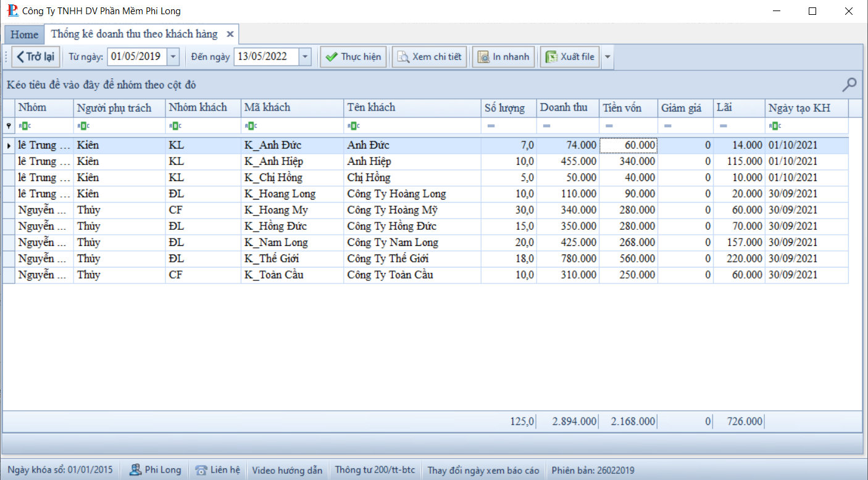Close the Thống kê doanh thu tab
This screenshot has width=868, height=480.
click(x=230, y=34)
